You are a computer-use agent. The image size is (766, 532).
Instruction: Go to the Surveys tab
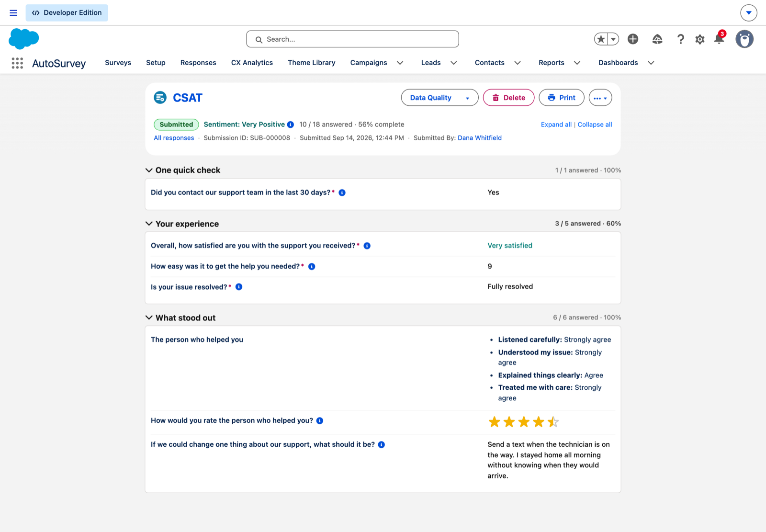point(118,63)
